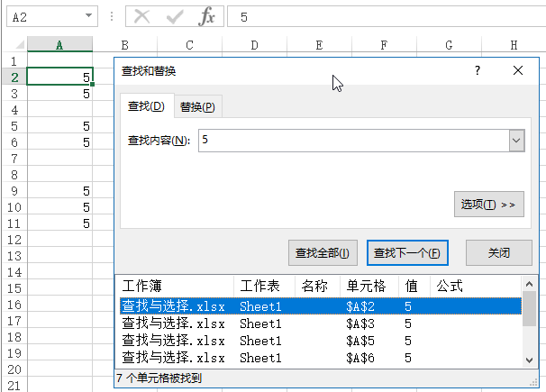Viewport: 546px width, 392px height.
Task: Select the result row for $A$3
Action: (x=320, y=324)
